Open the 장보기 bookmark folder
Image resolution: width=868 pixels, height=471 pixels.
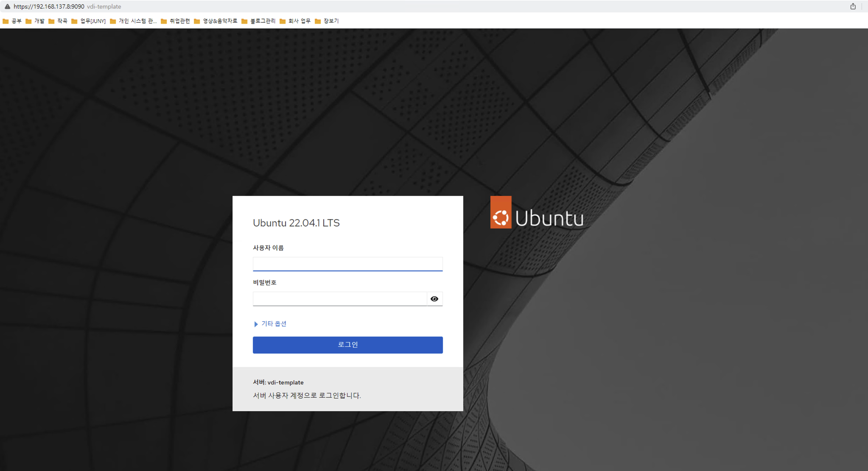pyautogui.click(x=327, y=21)
